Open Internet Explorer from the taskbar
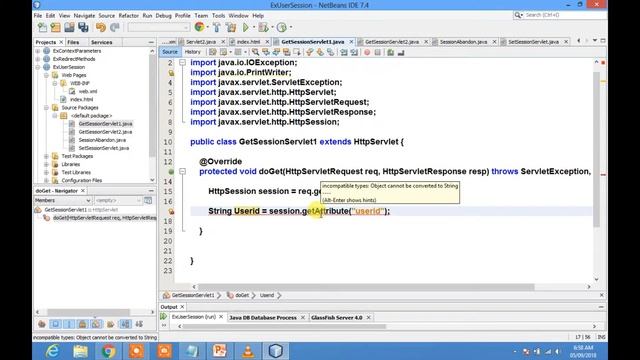 click(x=52, y=351)
